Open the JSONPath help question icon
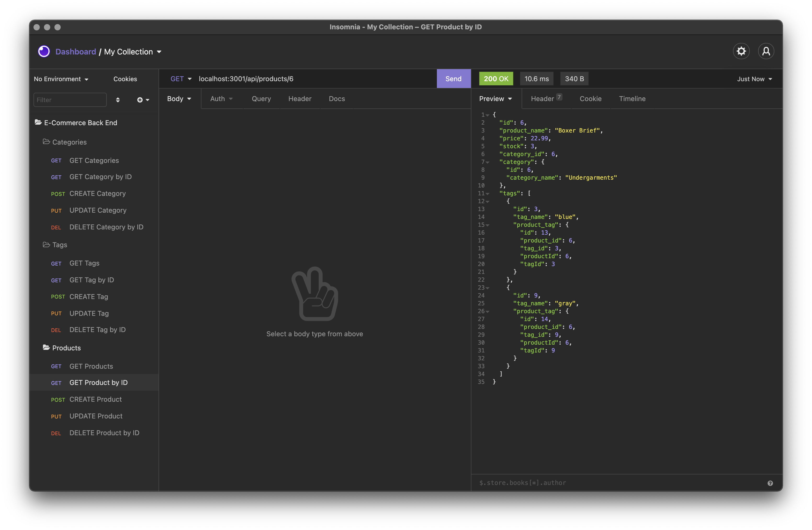The height and width of the screenshot is (530, 812). 770,483
